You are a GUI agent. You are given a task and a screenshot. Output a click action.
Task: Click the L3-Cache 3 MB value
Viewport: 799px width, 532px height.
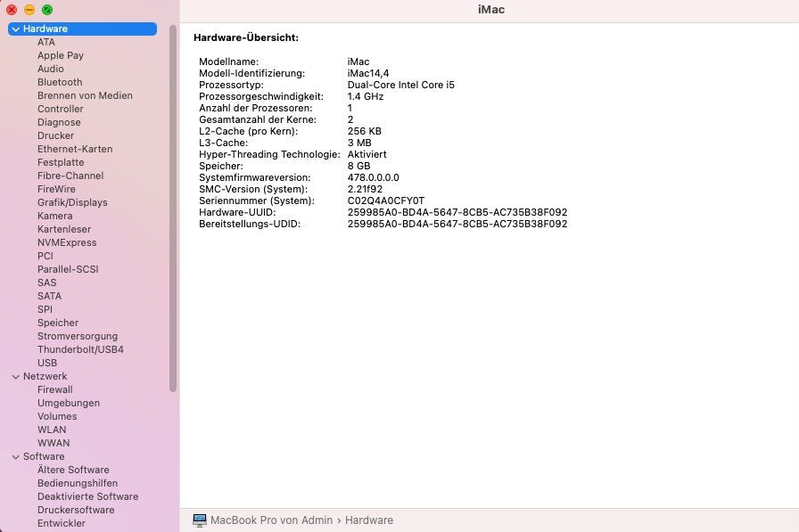pyautogui.click(x=359, y=143)
